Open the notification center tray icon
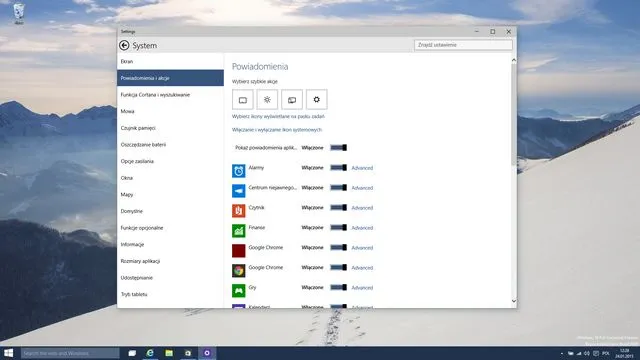This screenshot has height=360, width=640. pyautogui.click(x=596, y=353)
